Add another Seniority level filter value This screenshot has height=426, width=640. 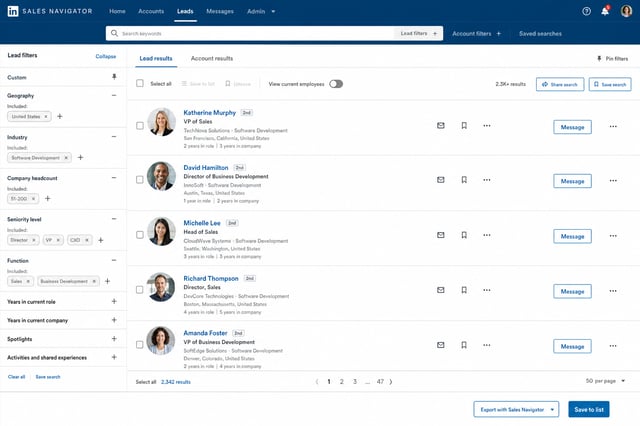pos(101,240)
